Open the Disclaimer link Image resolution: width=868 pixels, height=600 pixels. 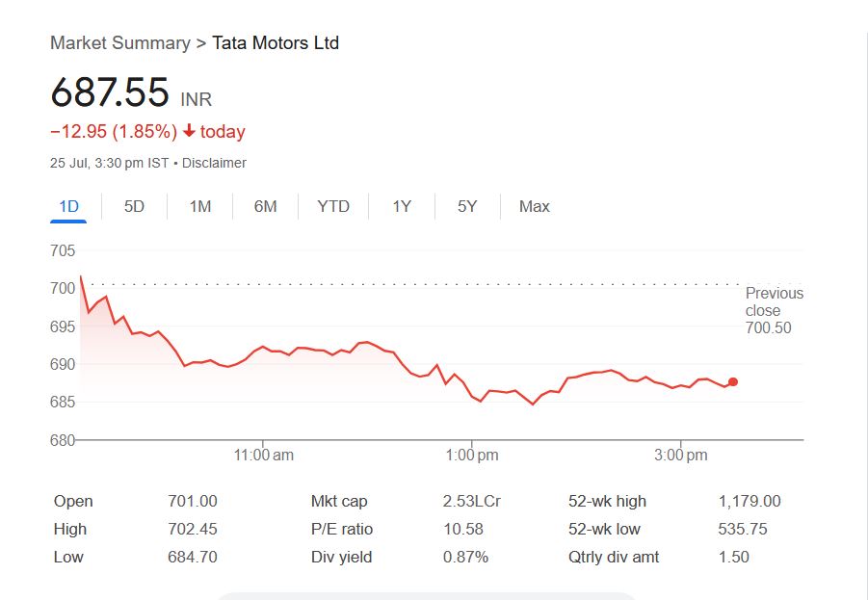tap(214, 163)
